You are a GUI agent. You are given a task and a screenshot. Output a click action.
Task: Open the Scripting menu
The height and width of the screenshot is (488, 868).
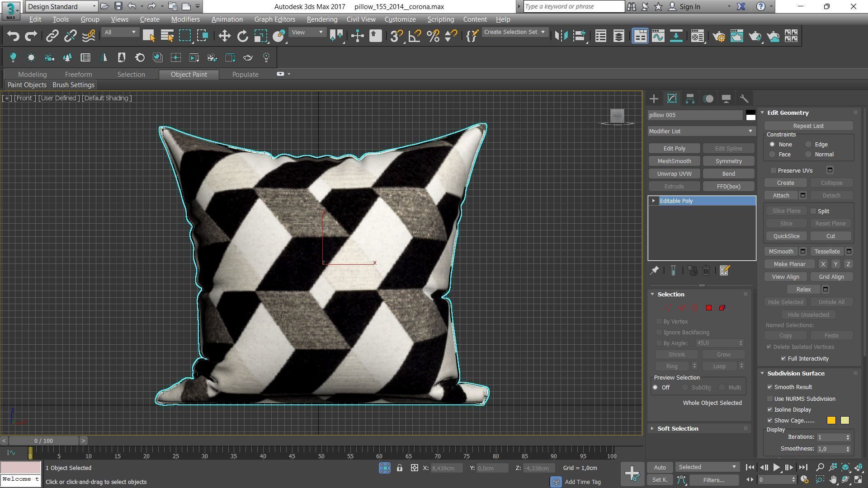pyautogui.click(x=440, y=19)
